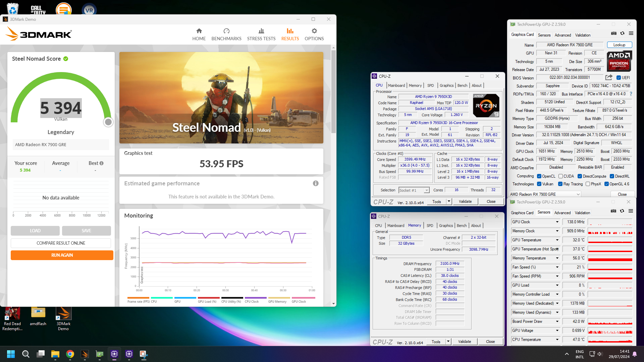Viewport: 644px width, 362px height.
Task: Click RUN AGAIN in 3DMark
Action: coord(62,255)
